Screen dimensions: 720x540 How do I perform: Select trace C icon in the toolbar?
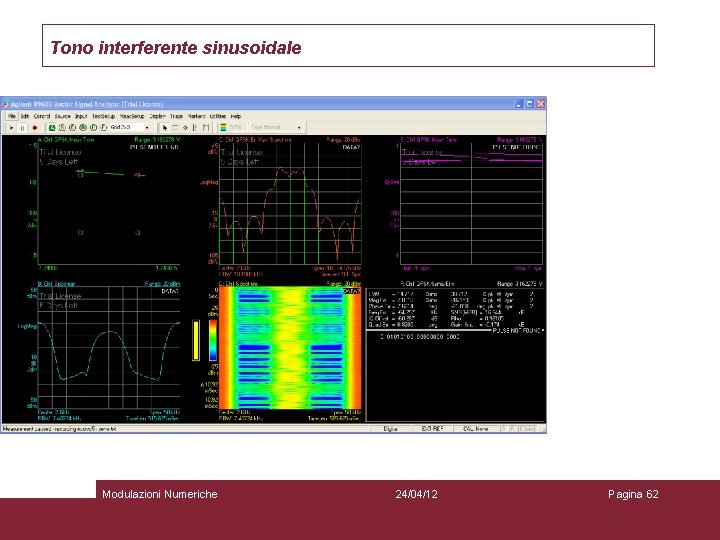pos(73,128)
